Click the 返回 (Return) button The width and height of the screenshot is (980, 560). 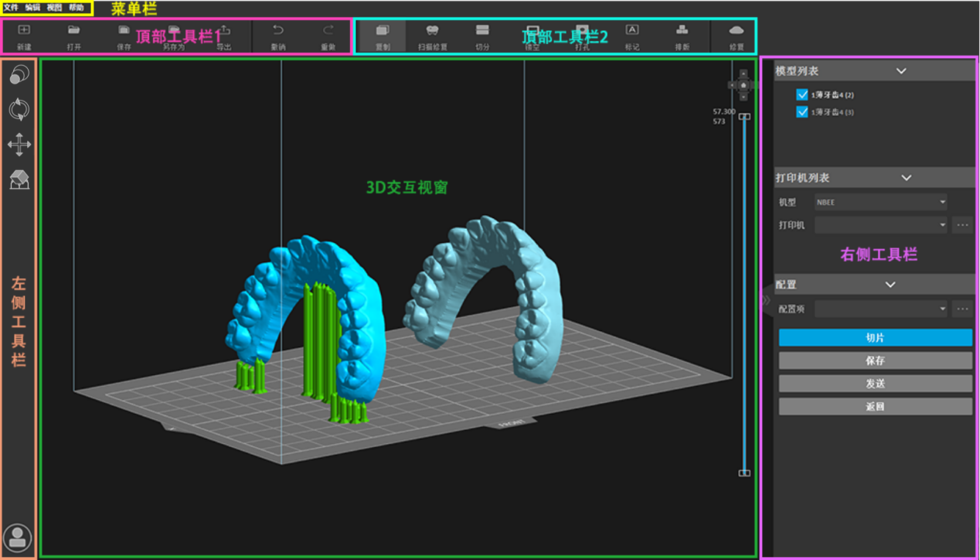pyautogui.click(x=875, y=406)
